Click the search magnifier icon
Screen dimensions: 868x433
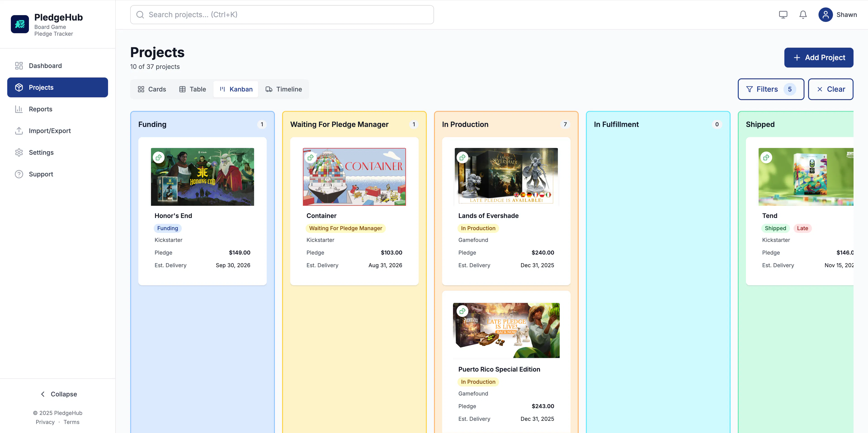coord(140,14)
